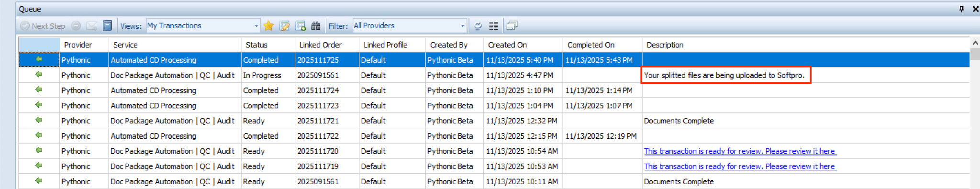980x189 pixels.
Task: Click Default profile in the 12:15 PM row
Action: point(373,136)
